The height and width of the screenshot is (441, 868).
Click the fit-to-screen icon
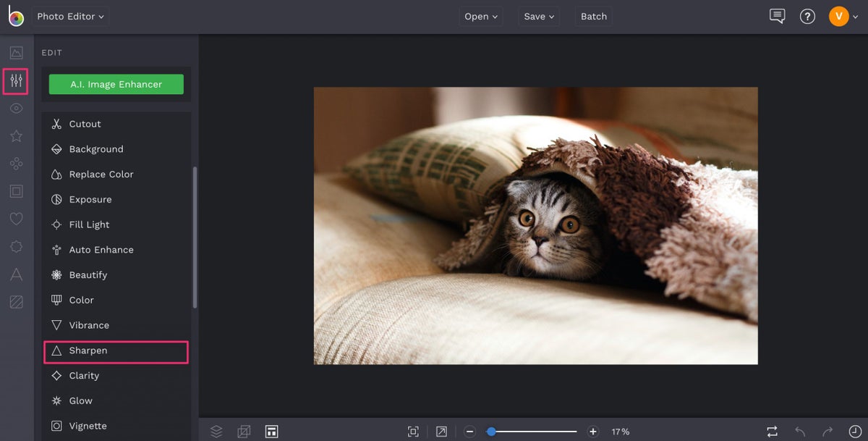coord(413,432)
